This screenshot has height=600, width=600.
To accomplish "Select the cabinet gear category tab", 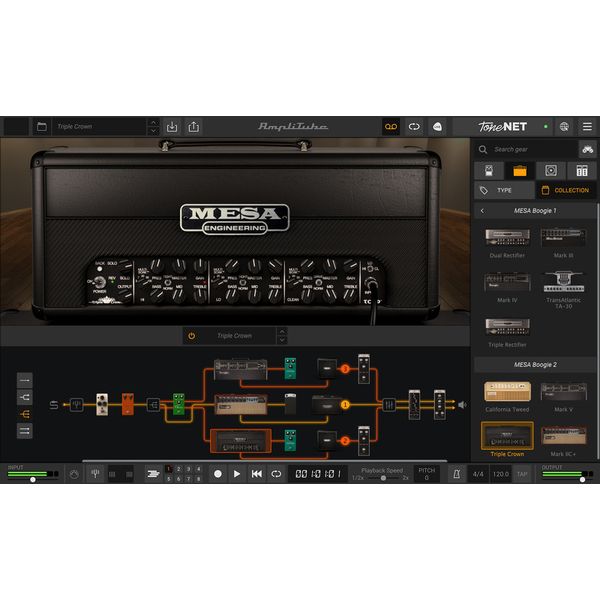I will tap(551, 171).
